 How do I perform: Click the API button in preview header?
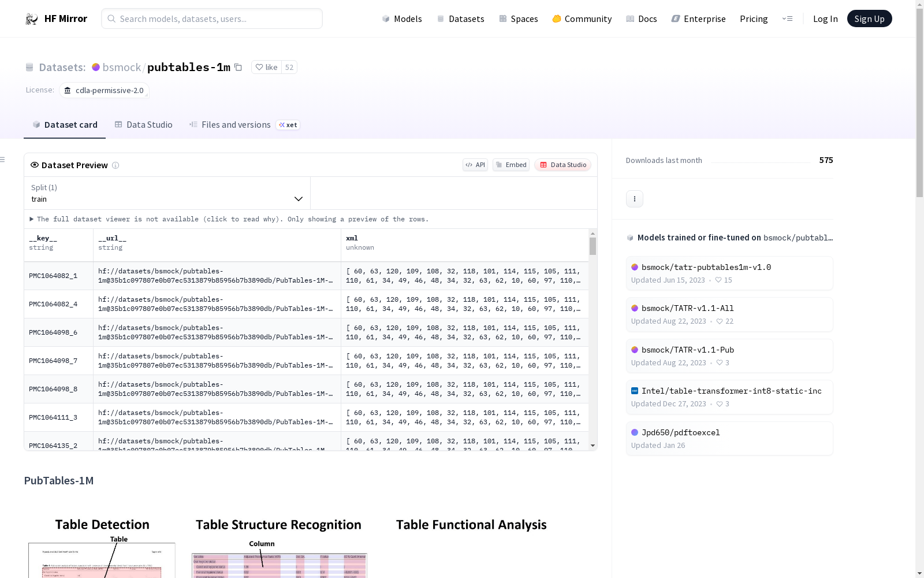click(x=475, y=165)
